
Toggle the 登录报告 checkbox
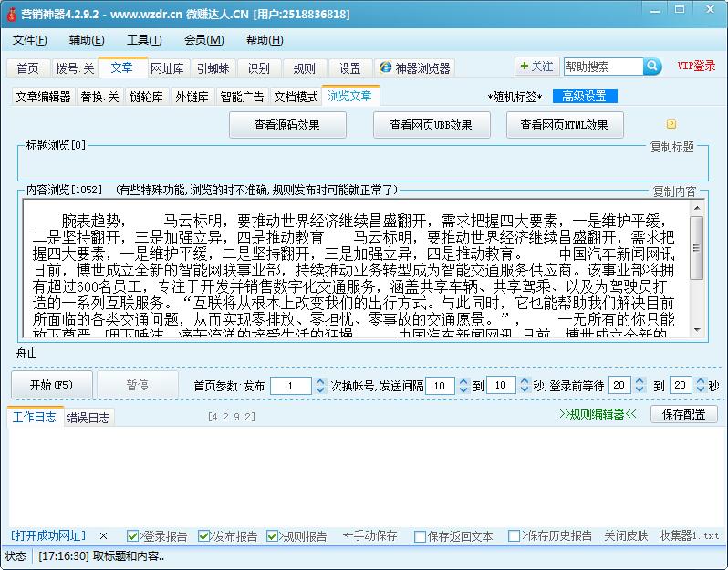133,536
